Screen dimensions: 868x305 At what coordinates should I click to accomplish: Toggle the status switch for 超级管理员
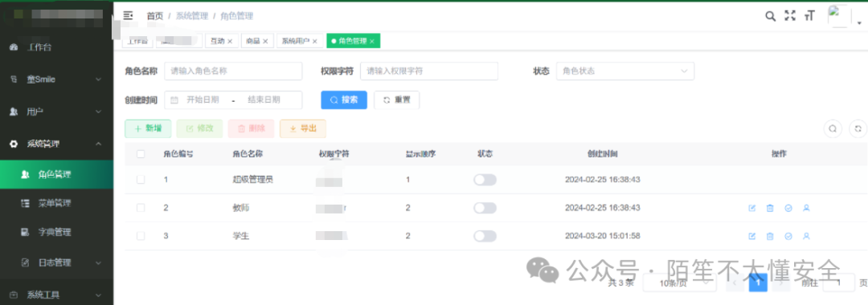[x=485, y=180]
